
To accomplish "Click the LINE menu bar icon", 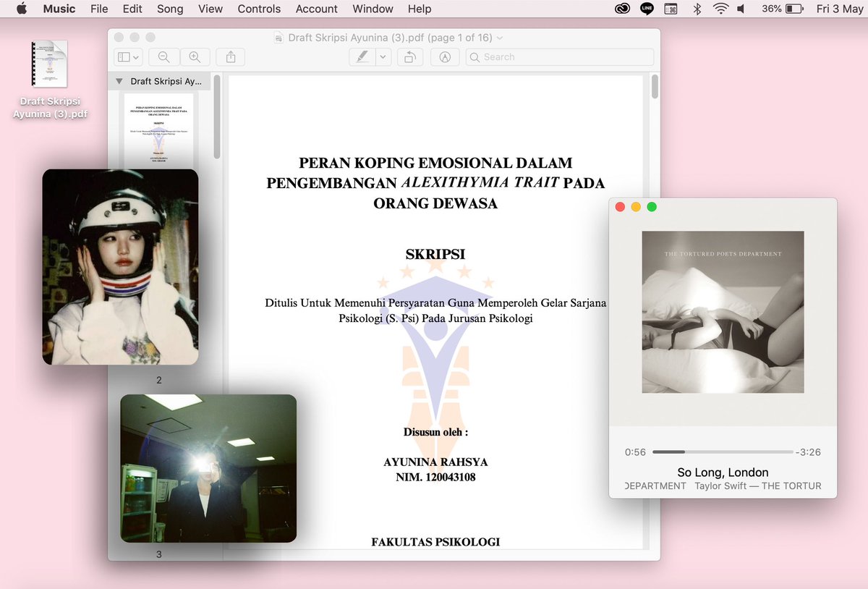I will (x=647, y=9).
